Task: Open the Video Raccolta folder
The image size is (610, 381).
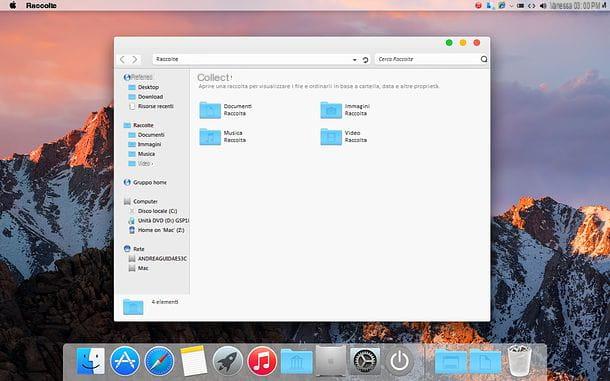Action: coord(344,137)
